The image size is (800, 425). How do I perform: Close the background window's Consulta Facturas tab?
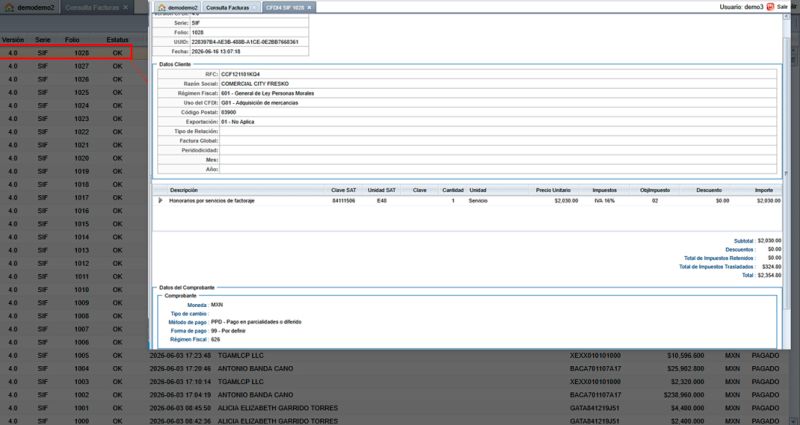pyautogui.click(x=126, y=7)
